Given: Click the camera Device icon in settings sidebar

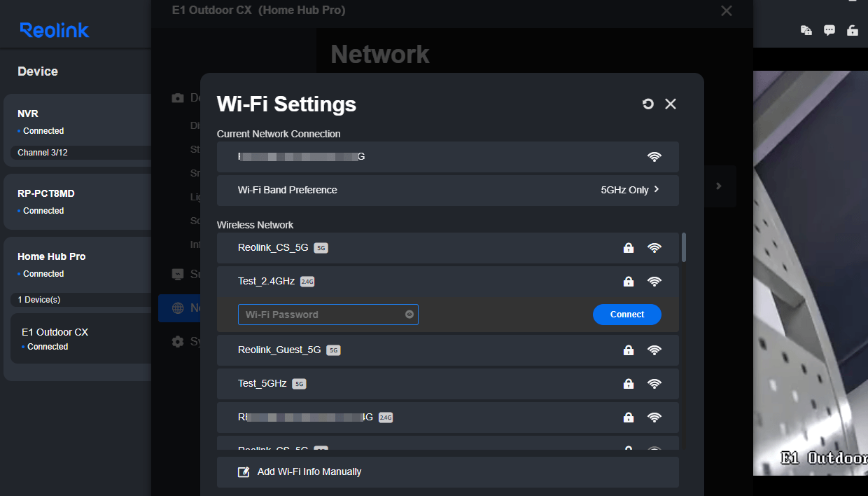Looking at the screenshot, I should [177, 97].
